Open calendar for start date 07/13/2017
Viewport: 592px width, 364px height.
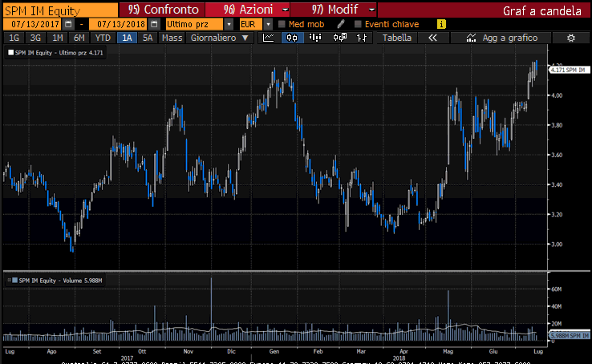pyautogui.click(x=67, y=24)
